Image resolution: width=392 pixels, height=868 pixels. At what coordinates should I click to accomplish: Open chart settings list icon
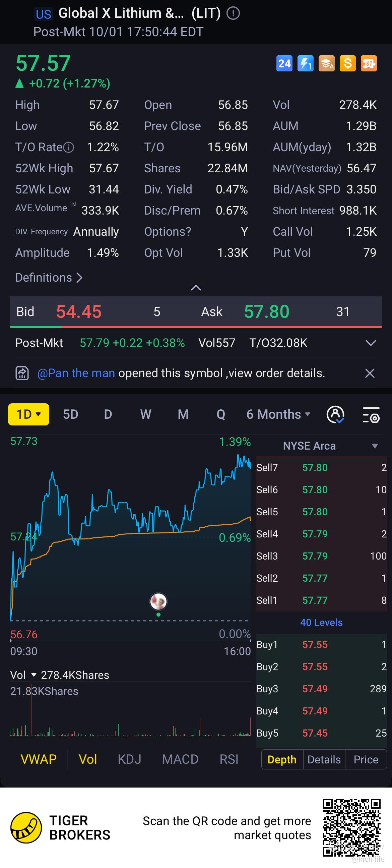(x=371, y=414)
